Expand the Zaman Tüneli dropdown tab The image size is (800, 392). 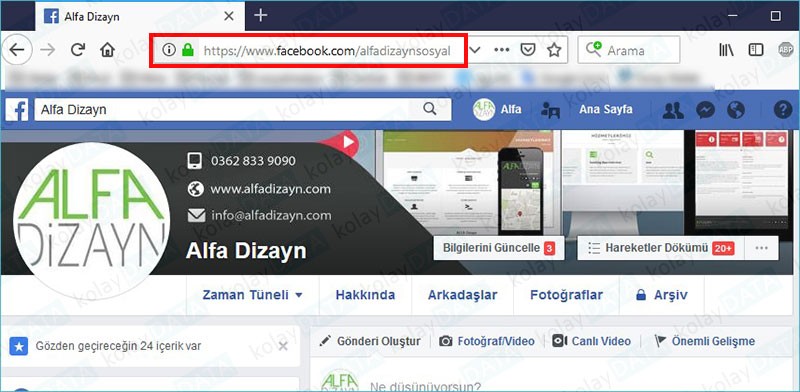[x=253, y=295]
